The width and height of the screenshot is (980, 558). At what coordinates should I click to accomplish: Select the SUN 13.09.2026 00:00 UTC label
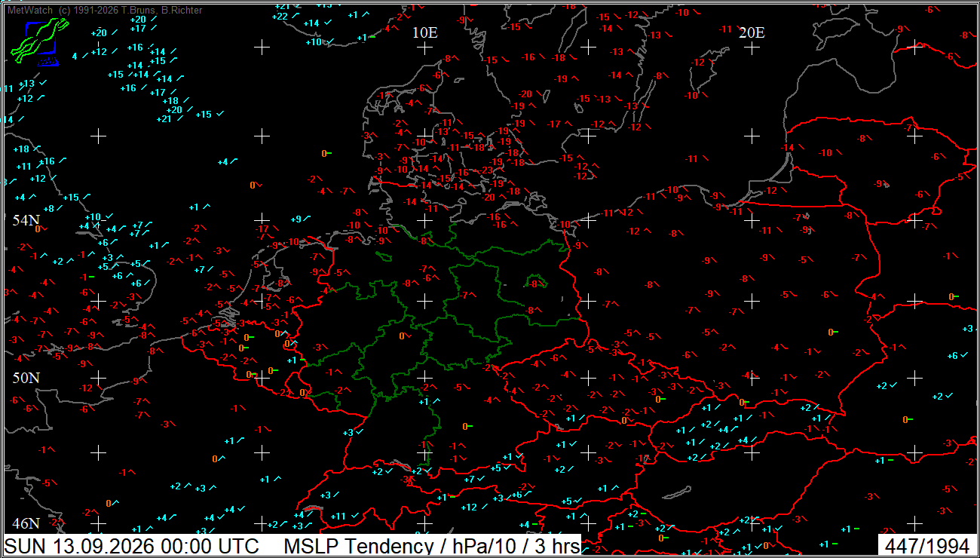[x=133, y=546]
